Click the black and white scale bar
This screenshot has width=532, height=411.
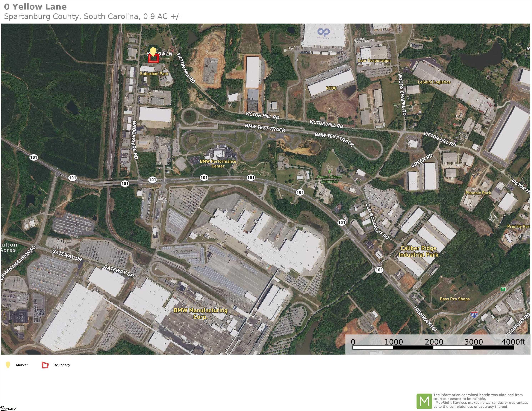click(x=433, y=347)
